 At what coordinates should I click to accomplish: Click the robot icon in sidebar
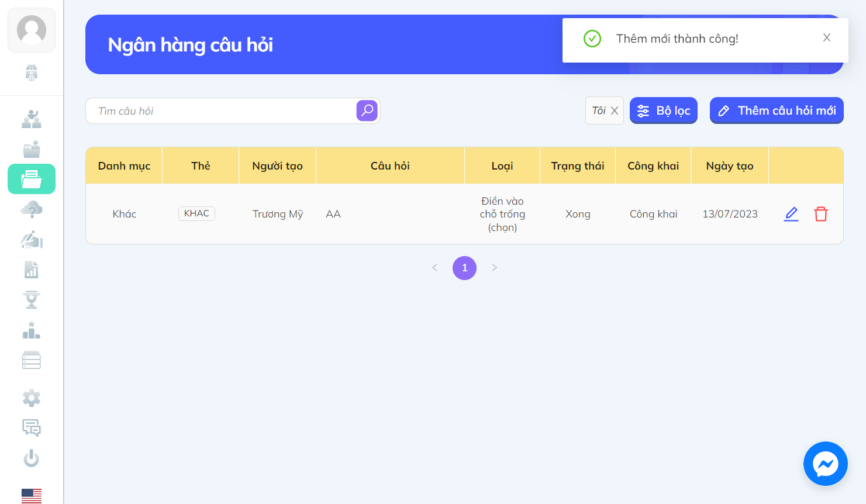click(x=32, y=73)
